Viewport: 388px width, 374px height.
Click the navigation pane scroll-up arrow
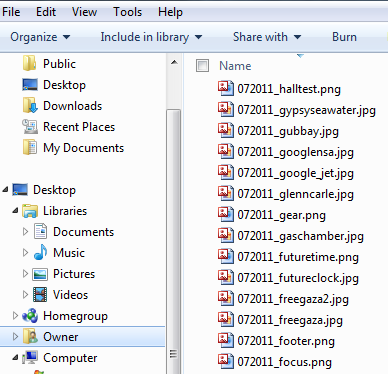(x=174, y=63)
